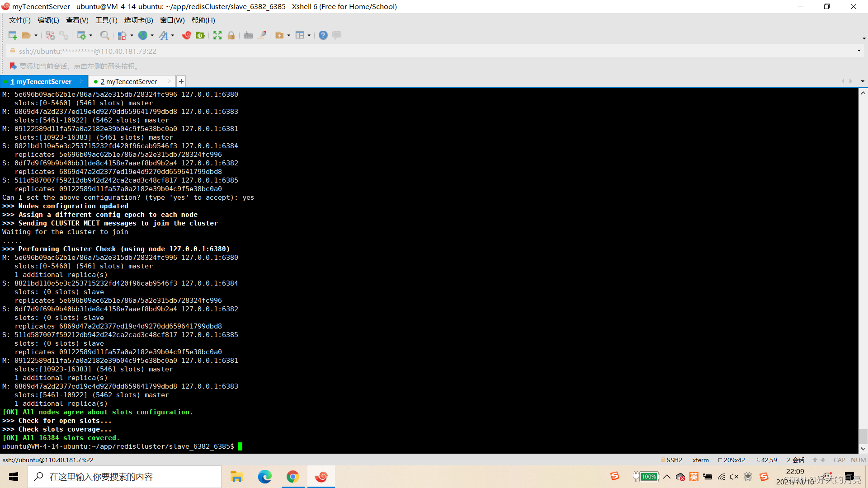This screenshot has height=488, width=868.
Task: Expand the layout panes dropdown arrow
Action: pos(309,35)
